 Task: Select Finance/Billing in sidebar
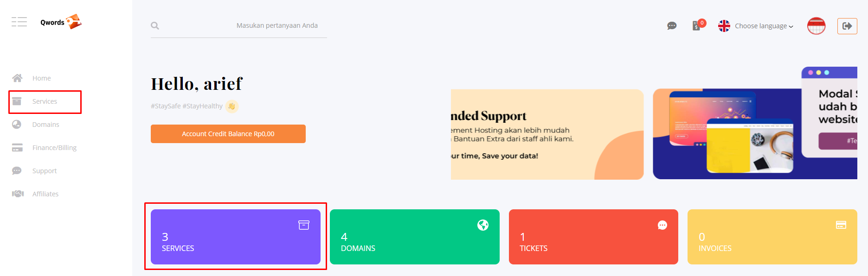coord(54,148)
